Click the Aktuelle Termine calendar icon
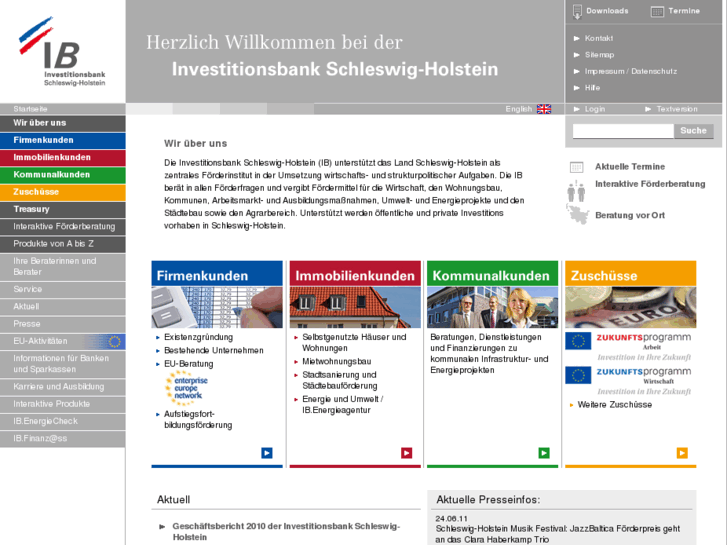Viewport: 727px width, 545px height. (x=576, y=167)
